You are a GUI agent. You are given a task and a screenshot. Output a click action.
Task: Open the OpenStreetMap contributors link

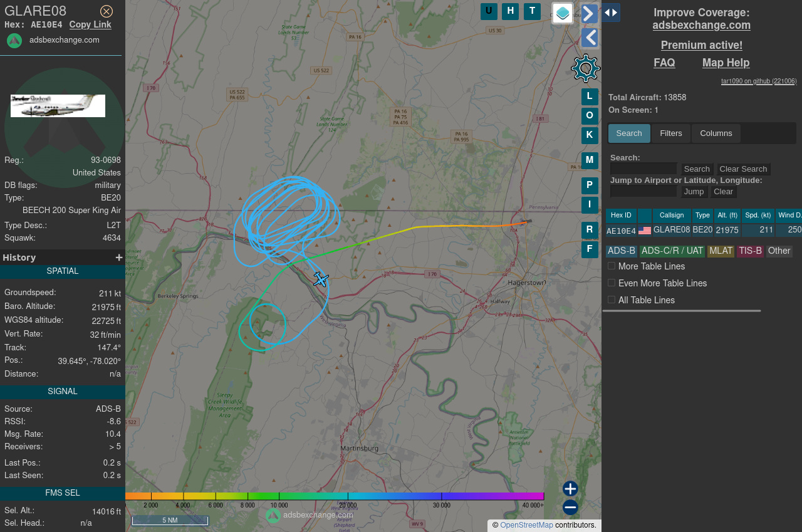tap(526, 525)
